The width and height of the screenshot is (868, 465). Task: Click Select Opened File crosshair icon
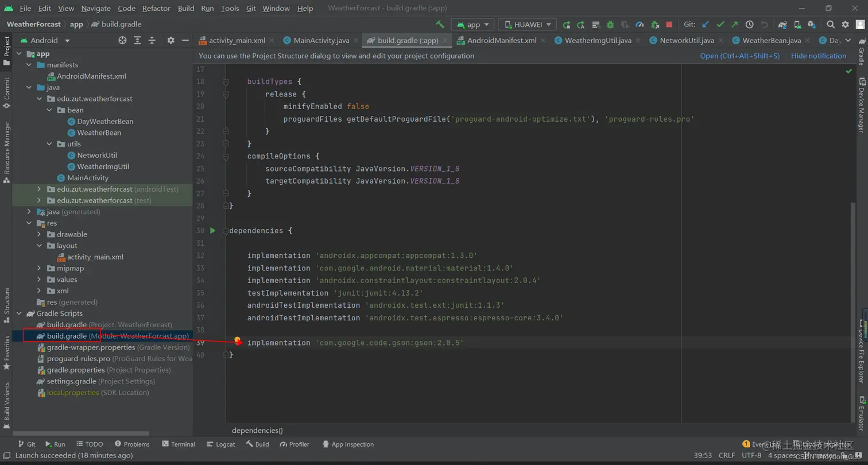coord(122,40)
